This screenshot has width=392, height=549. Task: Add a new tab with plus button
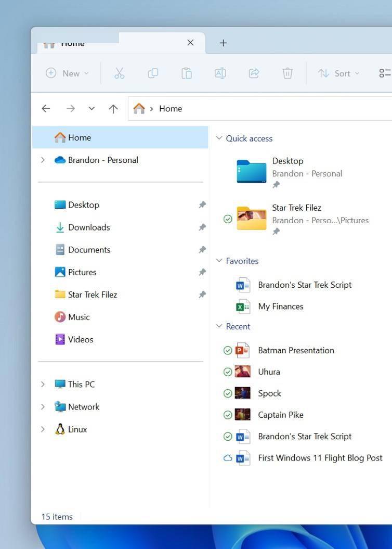(x=223, y=43)
